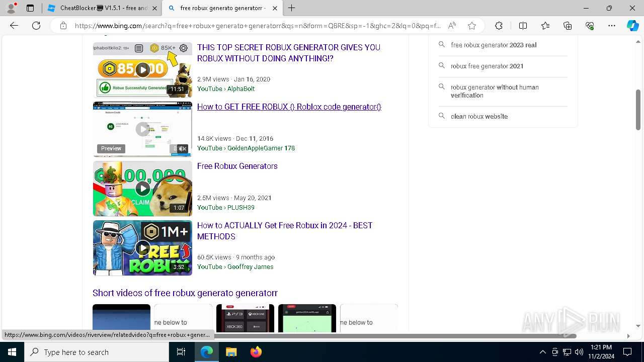Open the PS3 Xbox One short video
Viewport: 644px width, 362px height.
245,318
